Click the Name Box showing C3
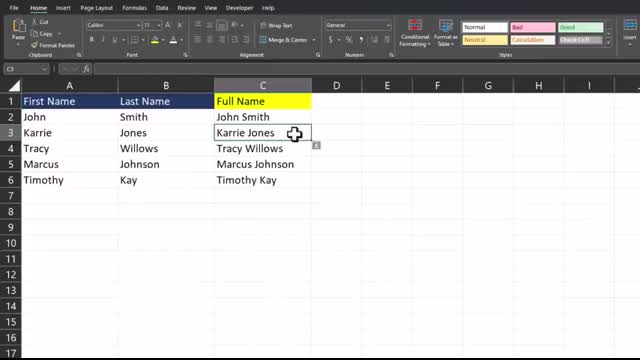Image resolution: width=640 pixels, height=360 pixels. (27, 69)
